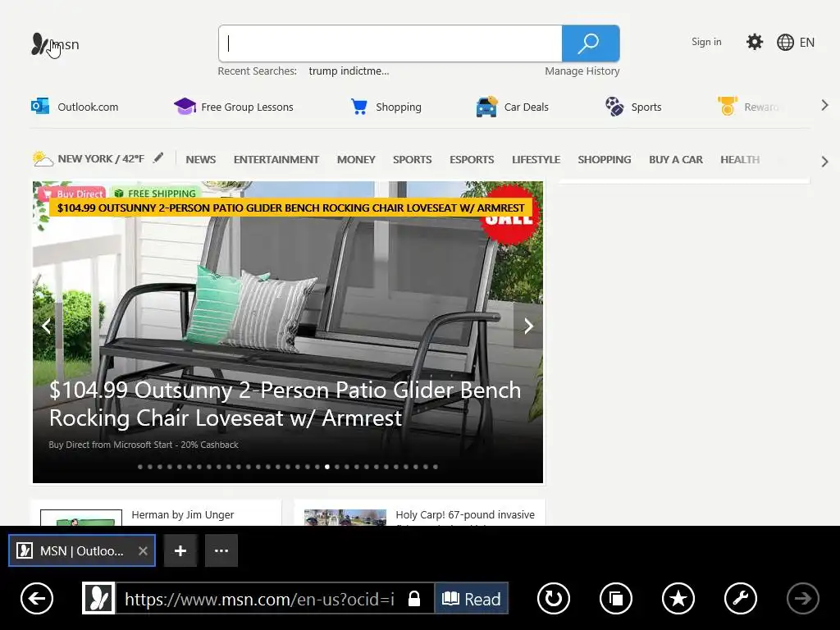Refresh the page with reload button
This screenshot has width=840, height=630.
554,598
